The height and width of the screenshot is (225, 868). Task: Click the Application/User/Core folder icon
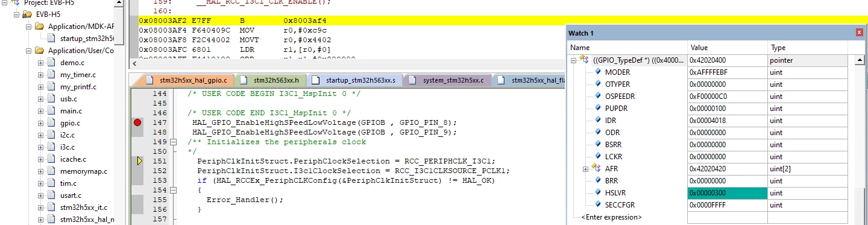(39, 51)
